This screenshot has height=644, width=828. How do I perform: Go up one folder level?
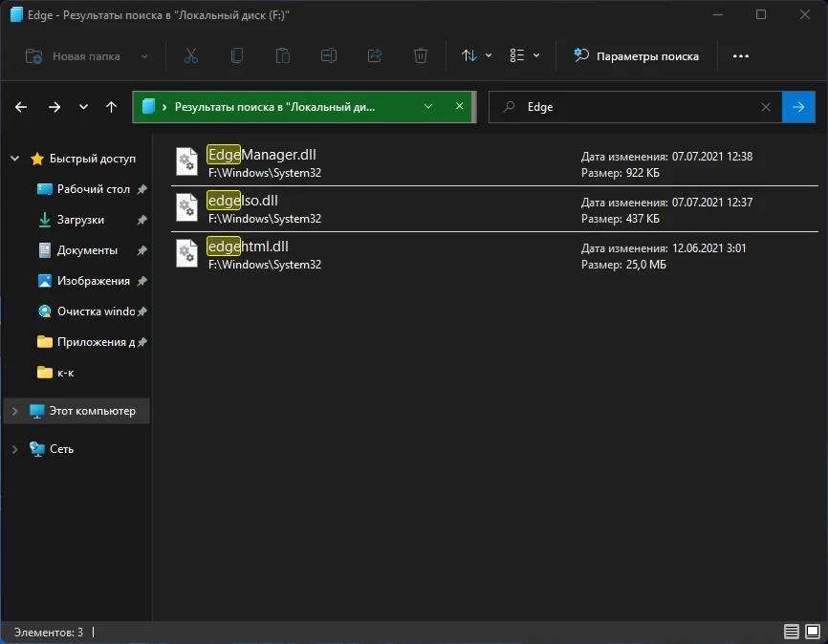pos(112,107)
